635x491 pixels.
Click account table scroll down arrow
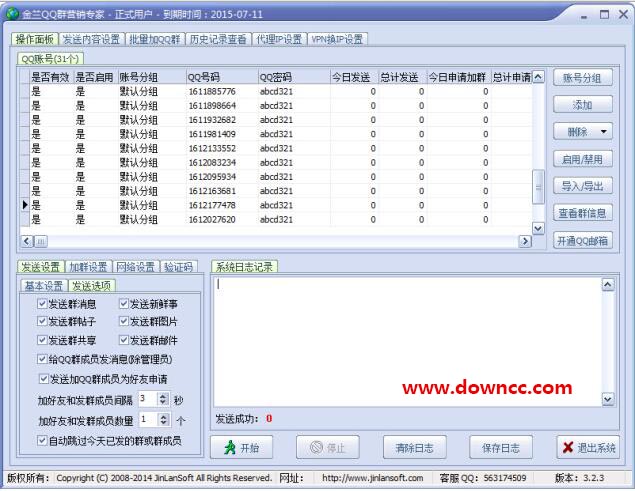tap(538, 228)
